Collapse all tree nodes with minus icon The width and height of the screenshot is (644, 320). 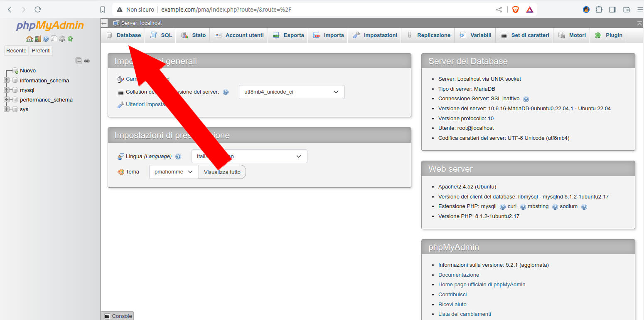pos(79,61)
